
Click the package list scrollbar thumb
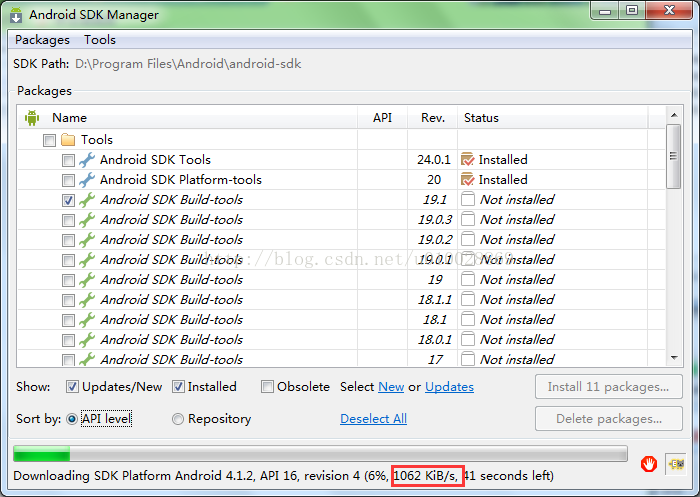(674, 156)
